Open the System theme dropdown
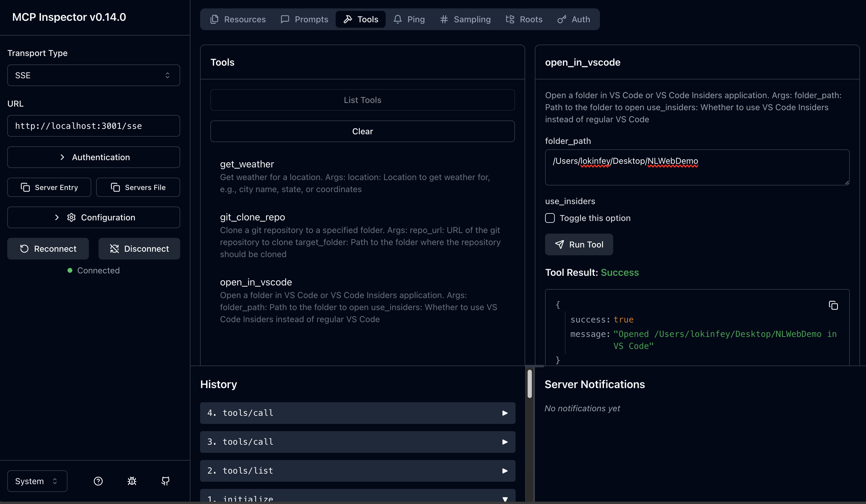 (37, 481)
